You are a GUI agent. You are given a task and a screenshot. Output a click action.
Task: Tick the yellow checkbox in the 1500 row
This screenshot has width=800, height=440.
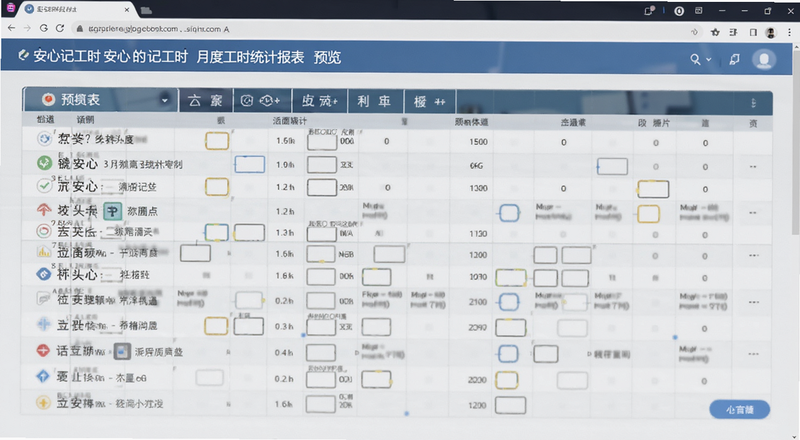(x=217, y=141)
